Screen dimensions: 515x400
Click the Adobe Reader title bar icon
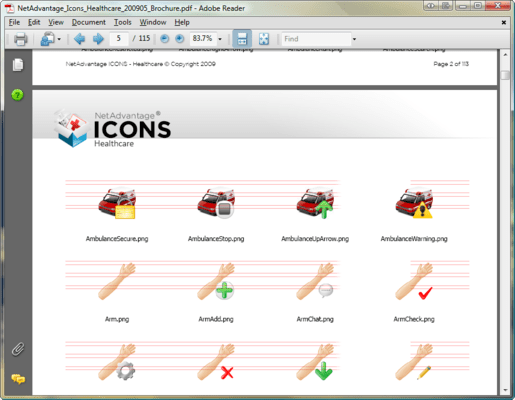(x=10, y=8)
